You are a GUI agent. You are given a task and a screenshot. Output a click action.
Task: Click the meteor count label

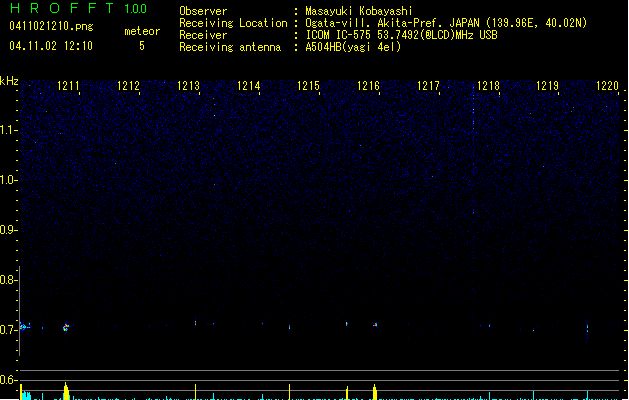pyautogui.click(x=142, y=31)
